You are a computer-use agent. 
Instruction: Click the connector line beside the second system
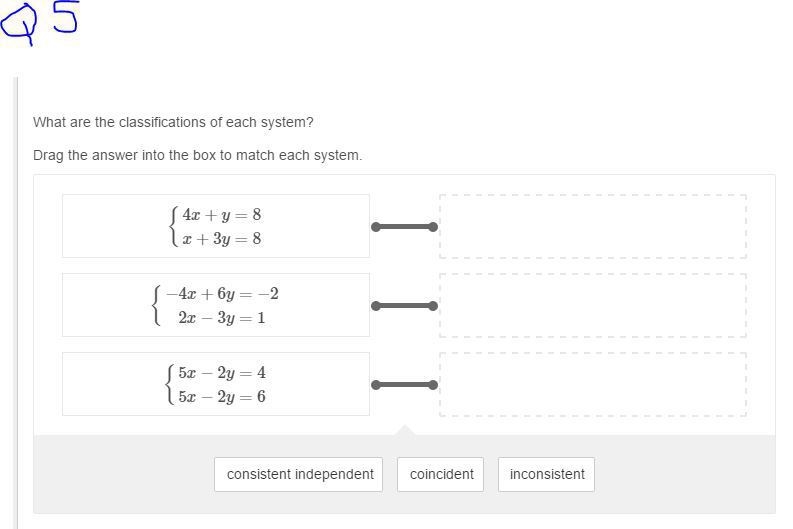point(405,305)
